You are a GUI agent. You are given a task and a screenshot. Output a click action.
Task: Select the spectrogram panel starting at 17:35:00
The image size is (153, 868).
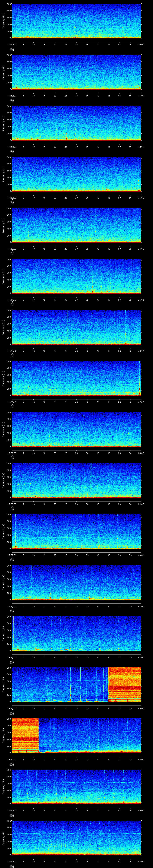click(76, 327)
